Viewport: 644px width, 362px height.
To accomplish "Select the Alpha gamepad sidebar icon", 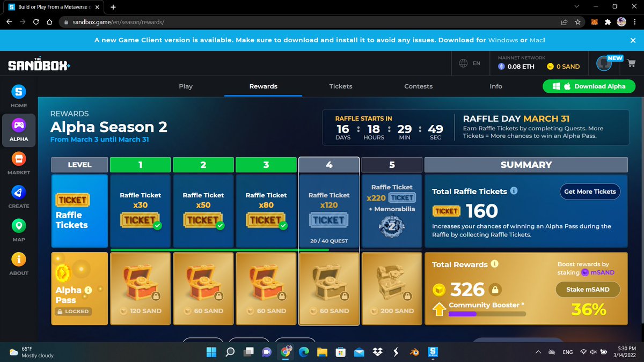I will tap(18, 125).
